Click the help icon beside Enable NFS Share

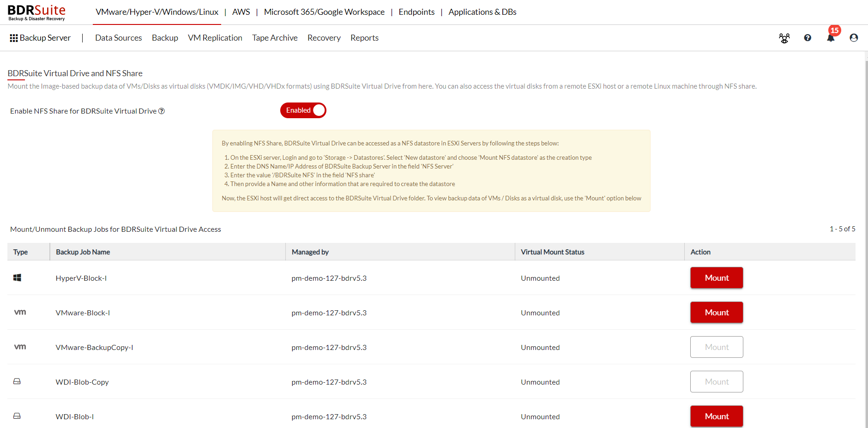[x=162, y=111]
